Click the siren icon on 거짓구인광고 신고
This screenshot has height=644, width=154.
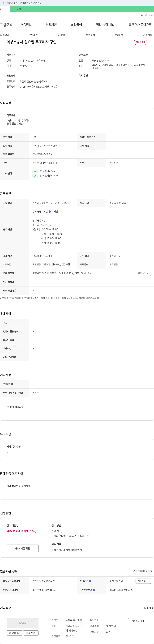tap(134, 571)
